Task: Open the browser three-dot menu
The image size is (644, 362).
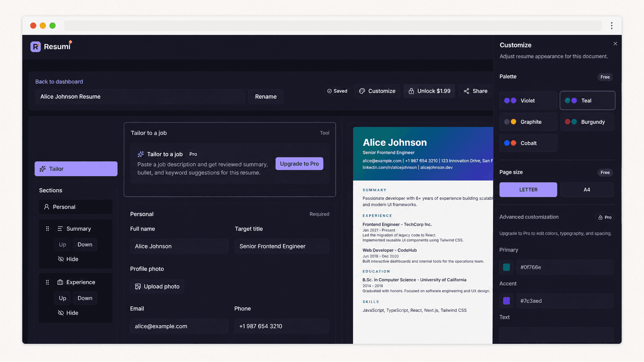Action: pyautogui.click(x=611, y=25)
